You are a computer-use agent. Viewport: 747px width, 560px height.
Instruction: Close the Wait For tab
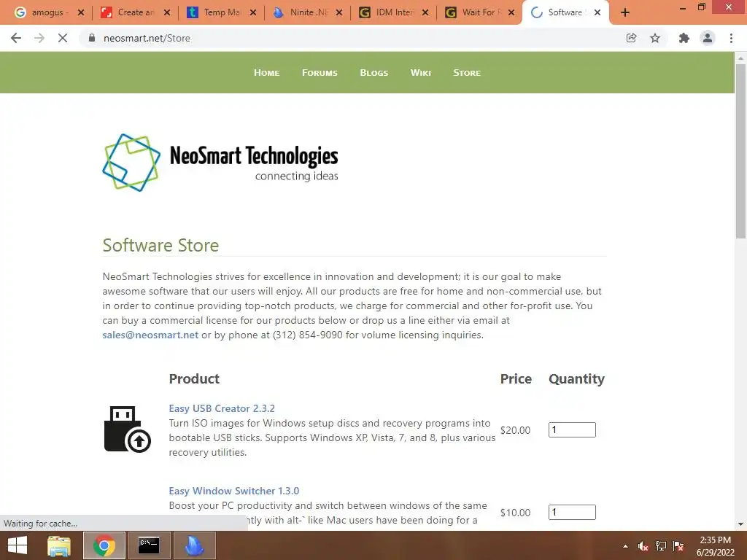pyautogui.click(x=511, y=12)
